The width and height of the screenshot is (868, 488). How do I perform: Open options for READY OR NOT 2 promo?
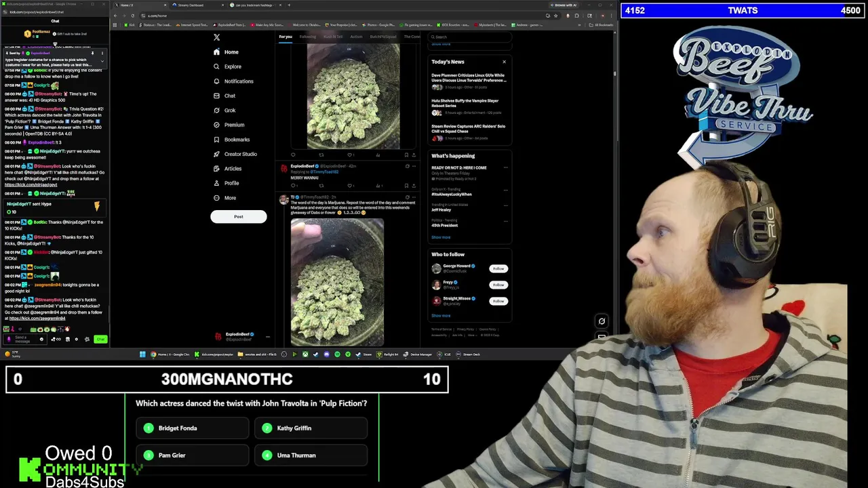coord(505,167)
